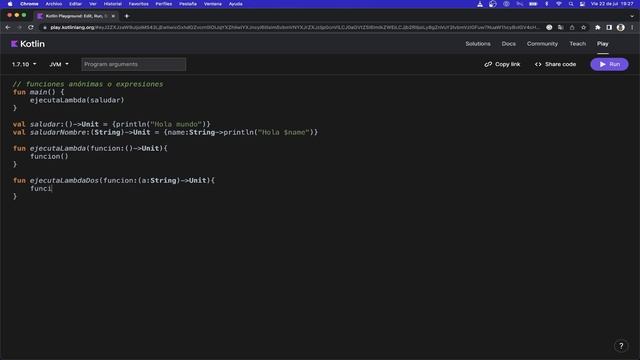Run the Kotlin code
The height and width of the screenshot is (360, 640).
[609, 64]
